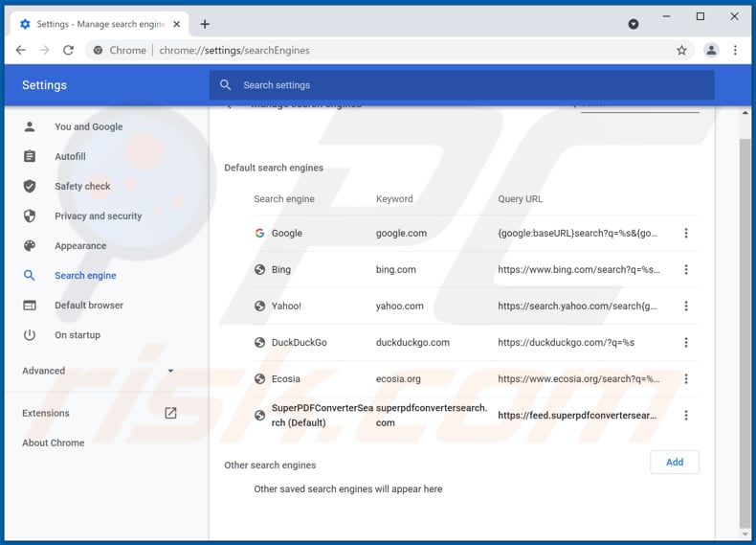Go back with browser back arrow
Image resolution: width=756 pixels, height=545 pixels.
21,50
